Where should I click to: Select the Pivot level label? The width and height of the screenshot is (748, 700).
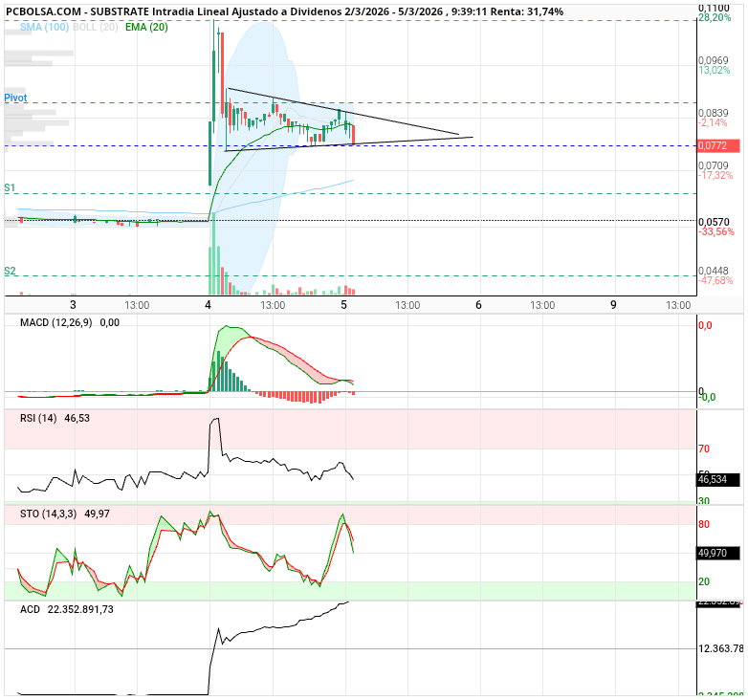pyautogui.click(x=15, y=98)
